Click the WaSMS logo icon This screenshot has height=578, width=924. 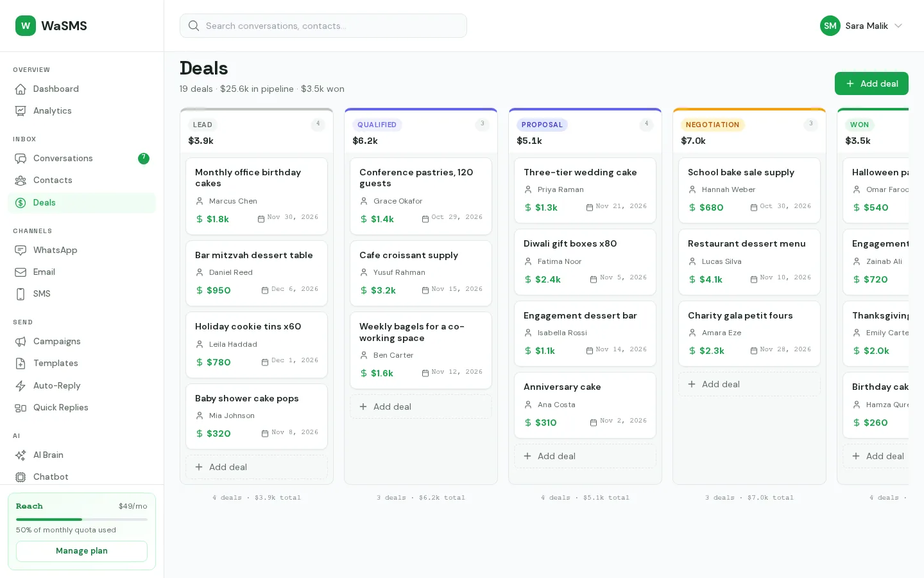(x=26, y=26)
